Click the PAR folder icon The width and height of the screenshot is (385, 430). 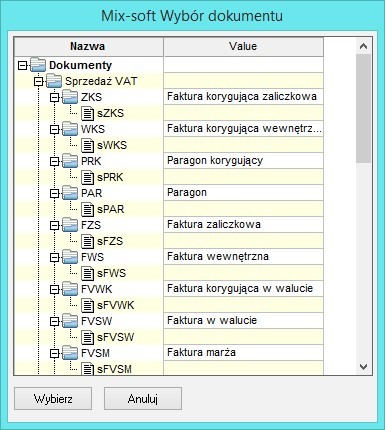tap(70, 193)
